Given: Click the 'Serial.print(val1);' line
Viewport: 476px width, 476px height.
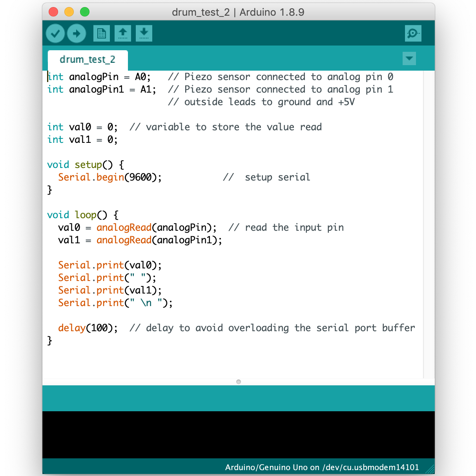Looking at the screenshot, I should (x=110, y=290).
